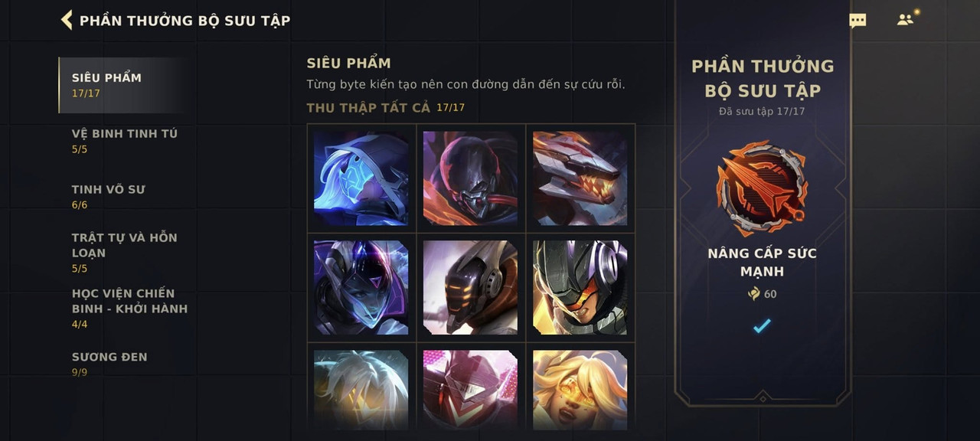Select the orange arrows power upgrade emblem
Viewport: 980px width, 441px height.
point(762,188)
